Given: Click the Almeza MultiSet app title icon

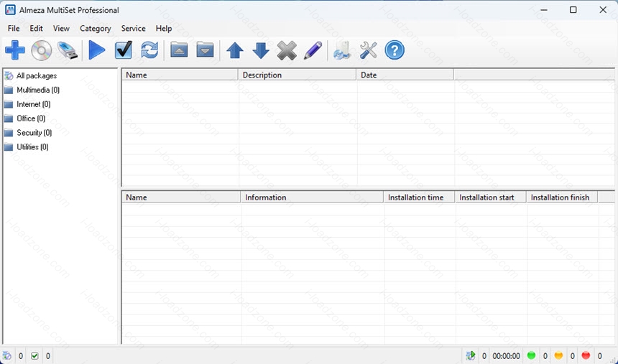Looking at the screenshot, I should (x=10, y=10).
